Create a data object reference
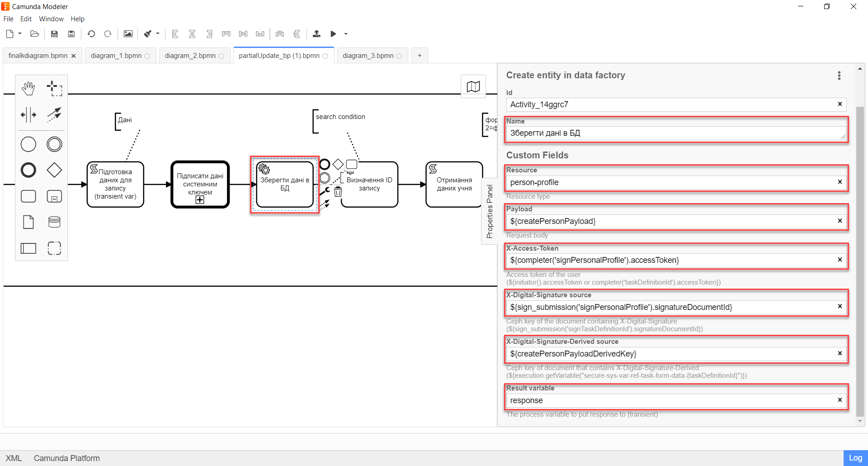Image resolution: width=868 pixels, height=466 pixels. tap(28, 222)
